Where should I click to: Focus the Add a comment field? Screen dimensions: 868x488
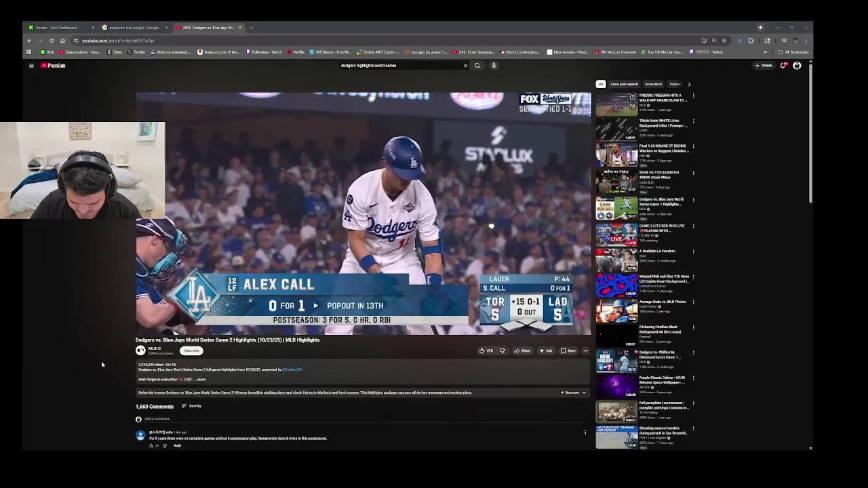point(366,419)
